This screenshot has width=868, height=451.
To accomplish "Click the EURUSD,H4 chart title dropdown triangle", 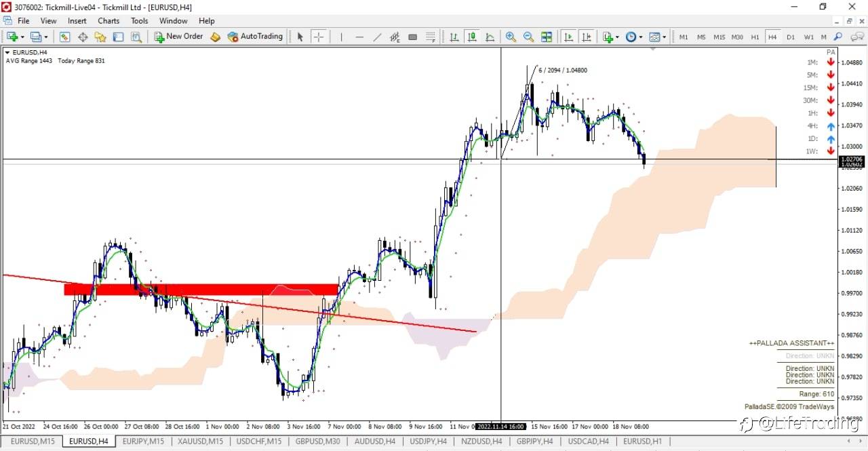I will tap(7, 52).
